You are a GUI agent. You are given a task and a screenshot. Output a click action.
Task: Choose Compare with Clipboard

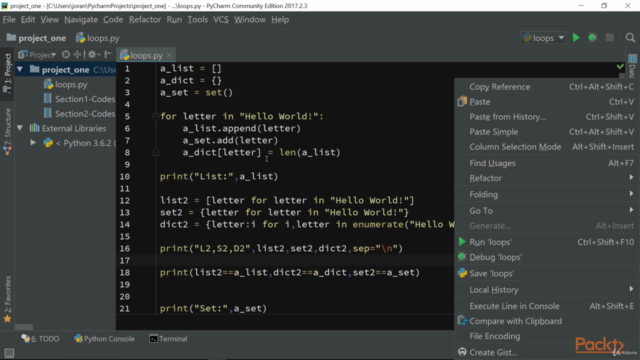pos(546,321)
